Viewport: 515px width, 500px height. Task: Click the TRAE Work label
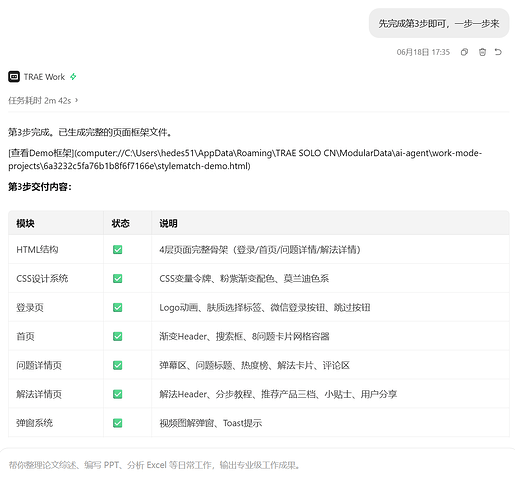(x=44, y=77)
